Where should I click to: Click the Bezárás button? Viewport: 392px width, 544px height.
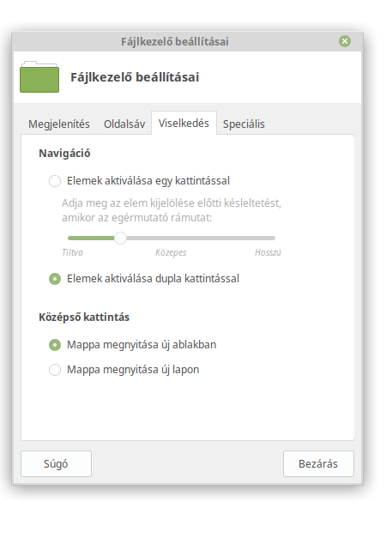318,464
